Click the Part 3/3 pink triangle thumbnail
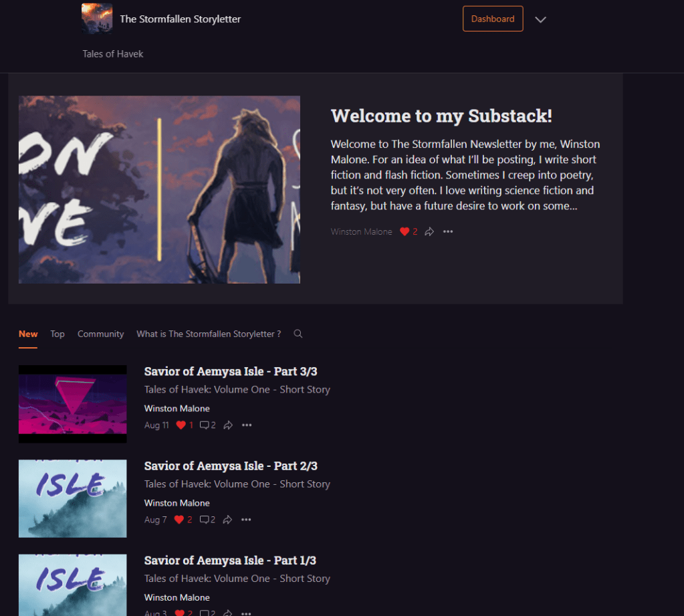Image resolution: width=684 pixels, height=616 pixels. (x=72, y=404)
